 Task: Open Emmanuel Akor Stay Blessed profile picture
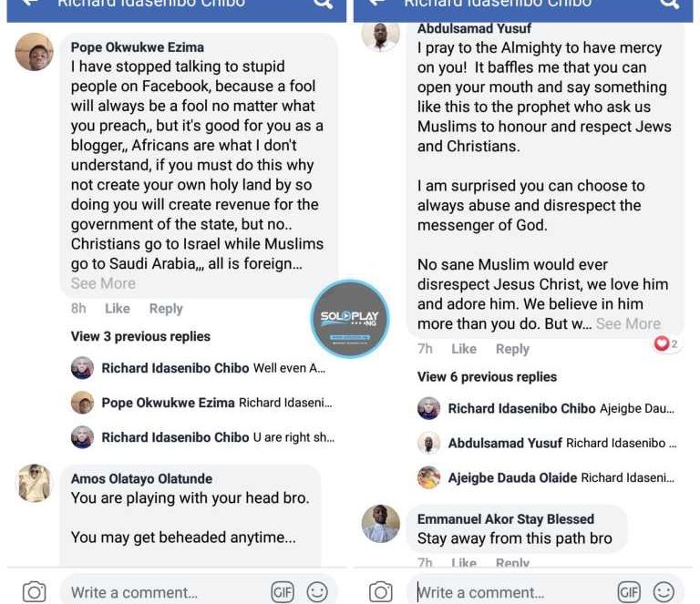[380, 524]
